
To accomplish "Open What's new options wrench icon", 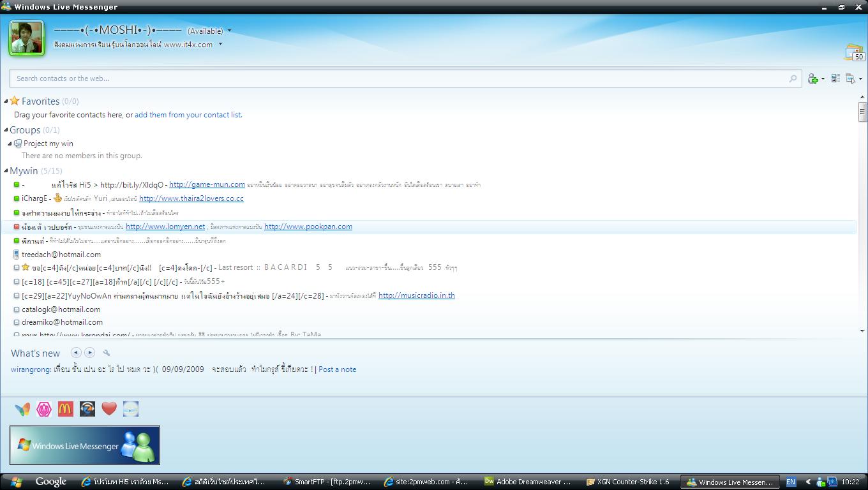I will click(x=107, y=353).
